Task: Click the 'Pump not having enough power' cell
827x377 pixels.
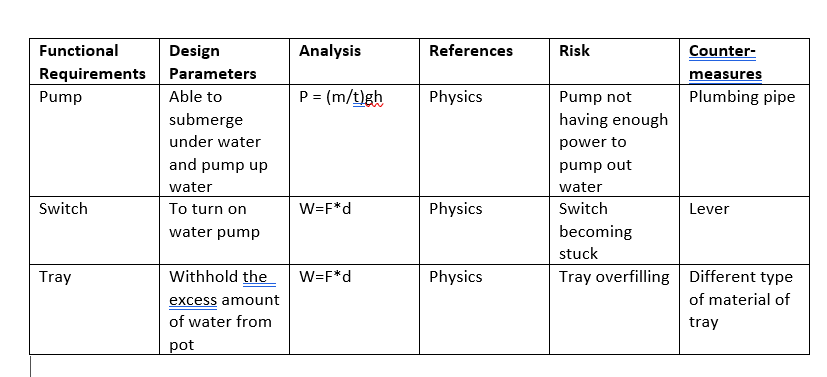Action: (x=614, y=141)
